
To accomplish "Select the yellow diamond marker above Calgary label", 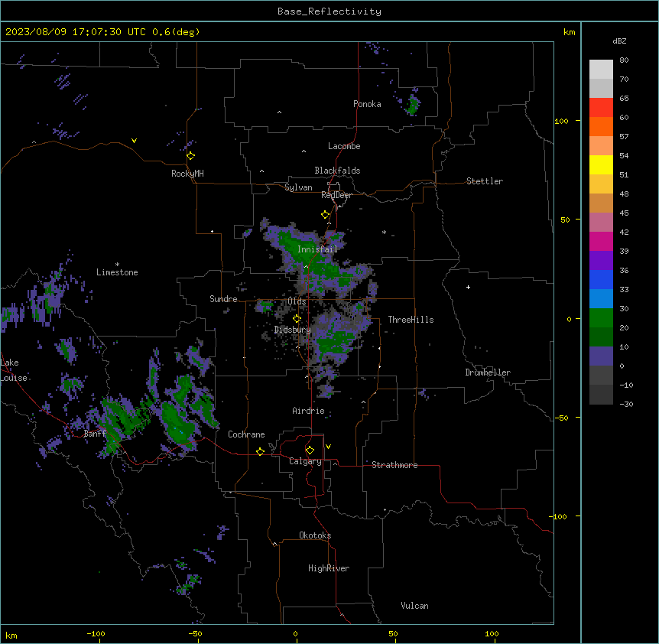I will click(310, 450).
